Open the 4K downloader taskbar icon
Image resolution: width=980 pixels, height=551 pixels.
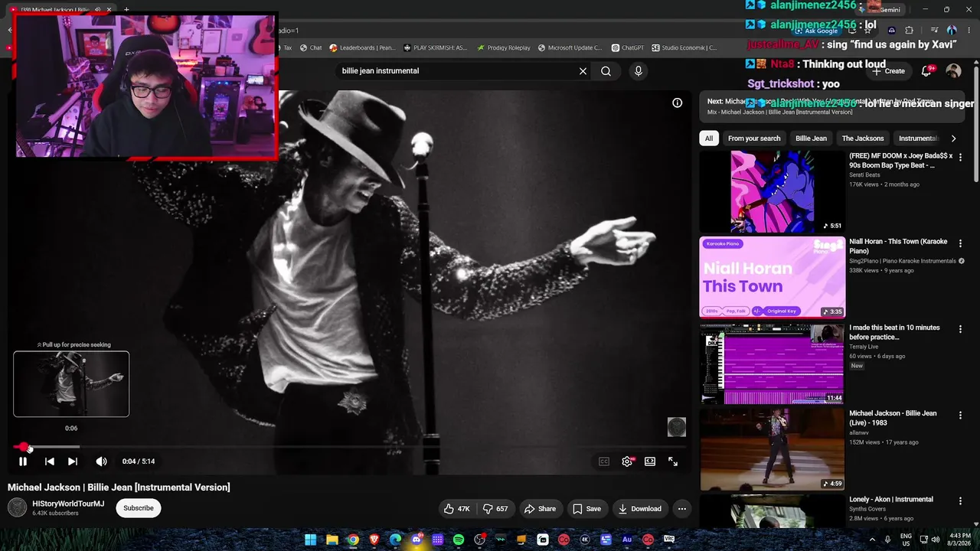pyautogui.click(x=585, y=540)
